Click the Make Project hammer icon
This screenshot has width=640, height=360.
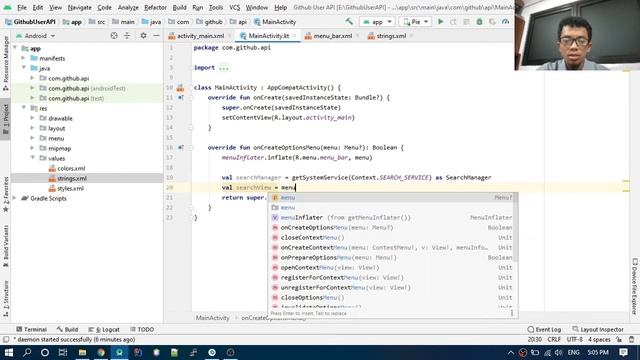pos(349,22)
